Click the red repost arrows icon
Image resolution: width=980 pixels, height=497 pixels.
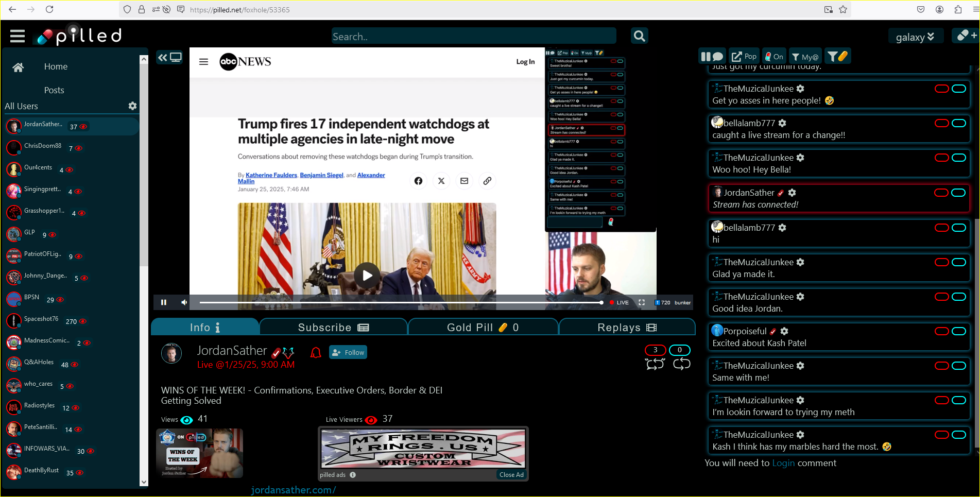coord(655,364)
